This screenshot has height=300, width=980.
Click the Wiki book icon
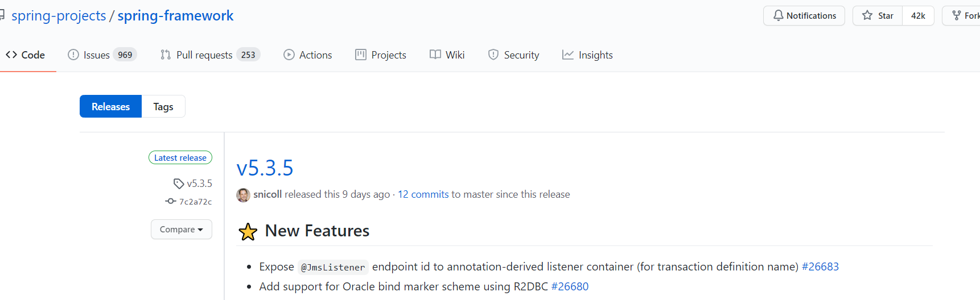click(435, 55)
